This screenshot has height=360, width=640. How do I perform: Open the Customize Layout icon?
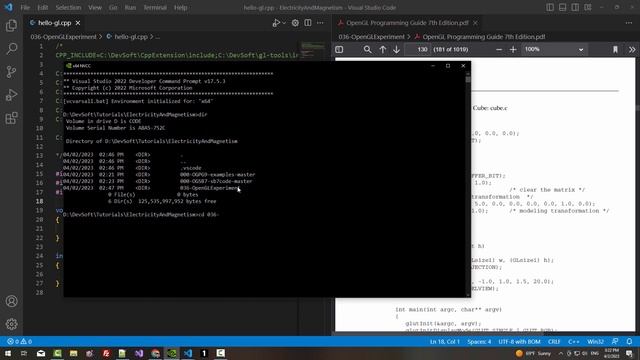pyautogui.click(x=588, y=7)
